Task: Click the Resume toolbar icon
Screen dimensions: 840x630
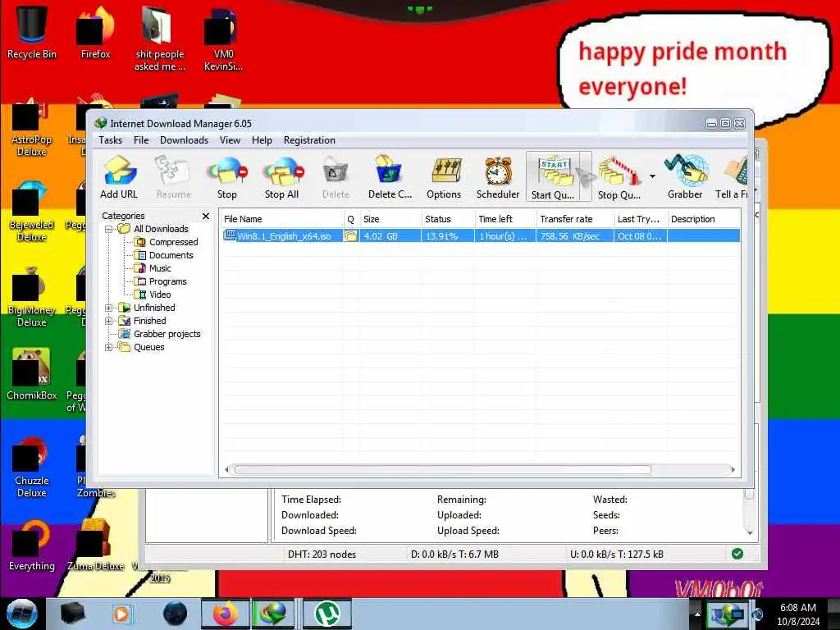Action: [x=174, y=177]
